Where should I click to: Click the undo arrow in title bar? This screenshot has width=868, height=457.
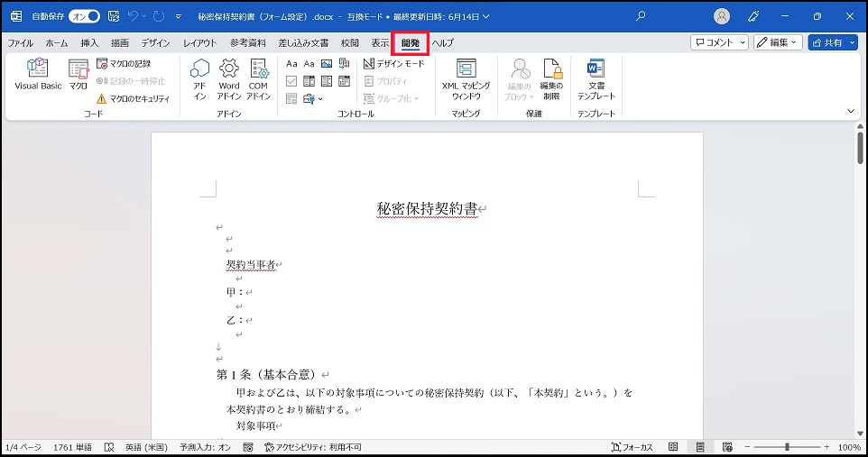click(133, 16)
